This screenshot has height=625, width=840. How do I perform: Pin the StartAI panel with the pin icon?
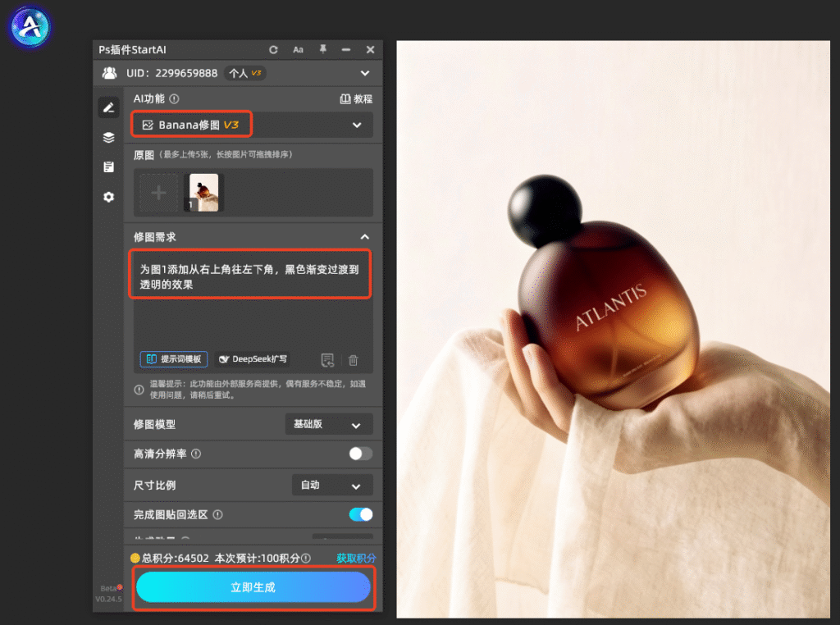tap(323, 49)
